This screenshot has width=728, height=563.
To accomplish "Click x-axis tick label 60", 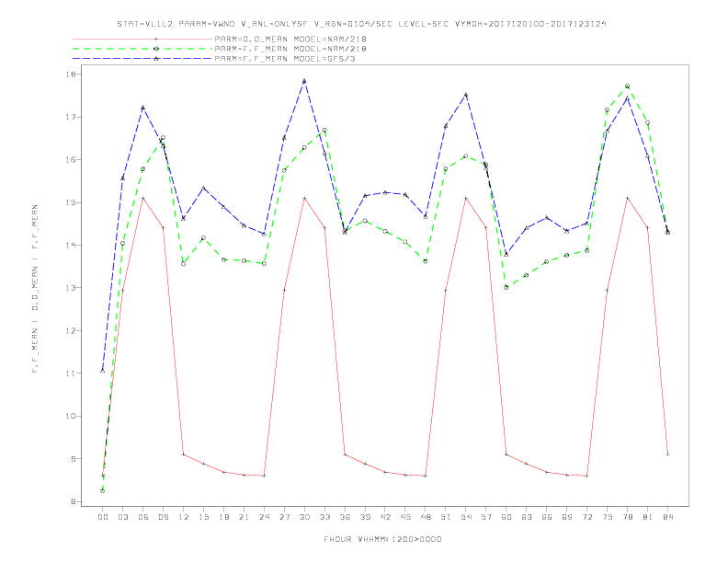I will (x=506, y=517).
